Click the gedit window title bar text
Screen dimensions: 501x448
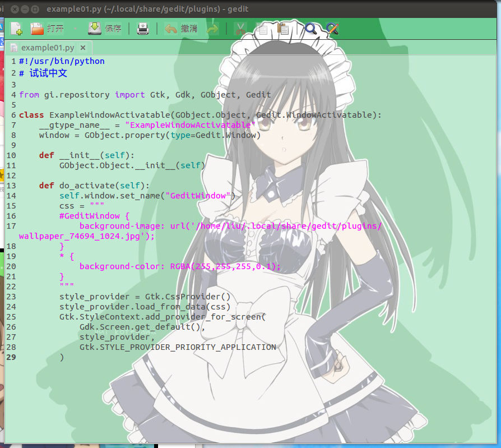point(147,9)
